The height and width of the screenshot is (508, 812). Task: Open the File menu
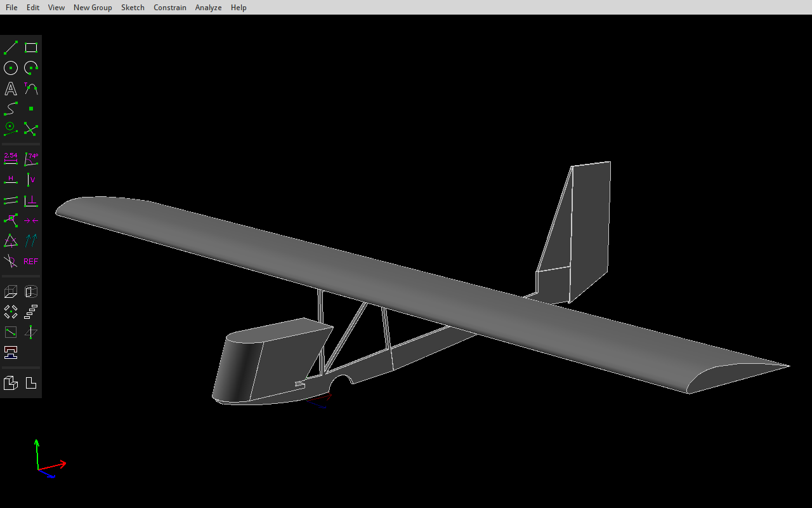[x=11, y=8]
